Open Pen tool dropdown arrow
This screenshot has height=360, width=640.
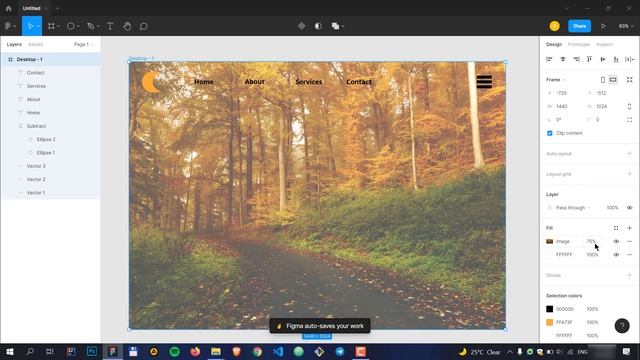98,26
